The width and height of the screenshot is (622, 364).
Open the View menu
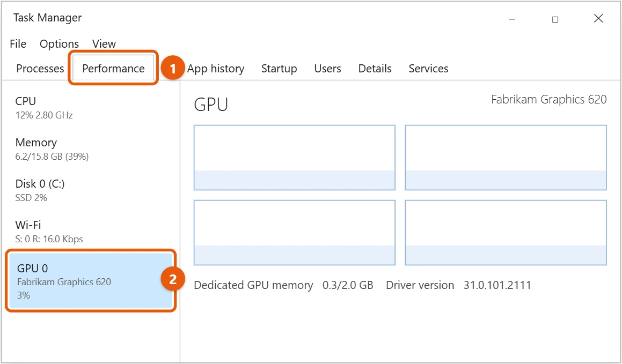tap(104, 43)
